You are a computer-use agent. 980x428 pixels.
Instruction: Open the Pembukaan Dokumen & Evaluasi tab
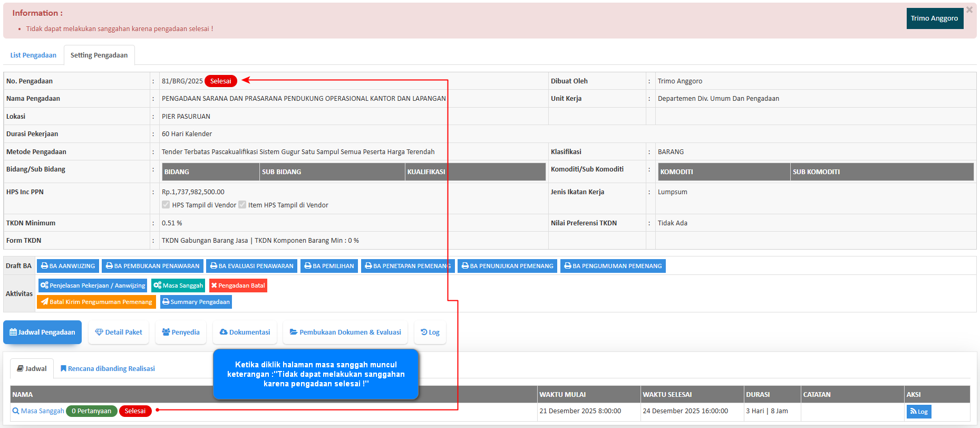[345, 332]
